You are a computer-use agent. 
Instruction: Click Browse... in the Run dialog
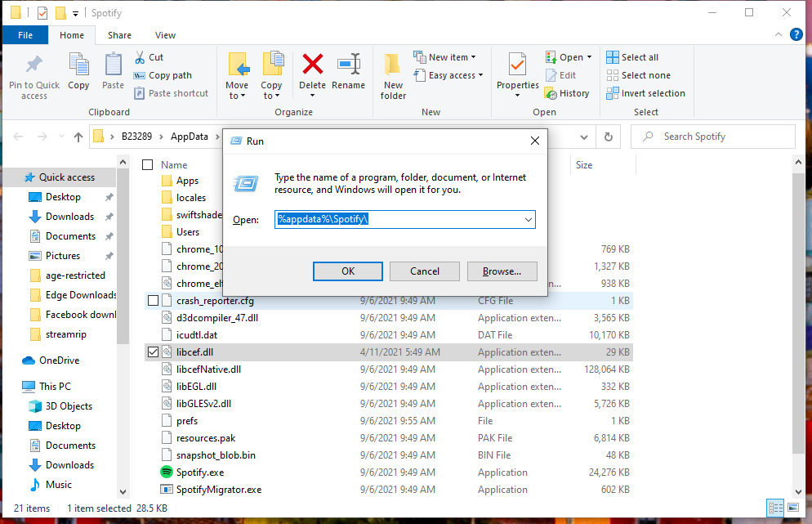click(502, 271)
